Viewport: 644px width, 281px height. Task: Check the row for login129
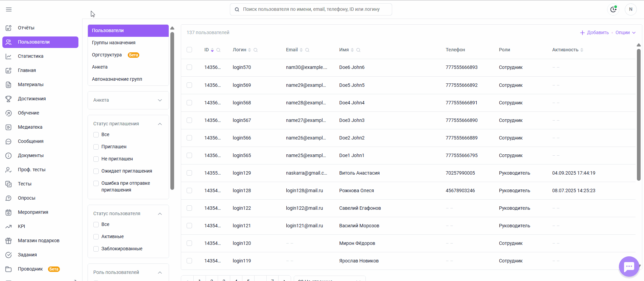pyautogui.click(x=189, y=173)
